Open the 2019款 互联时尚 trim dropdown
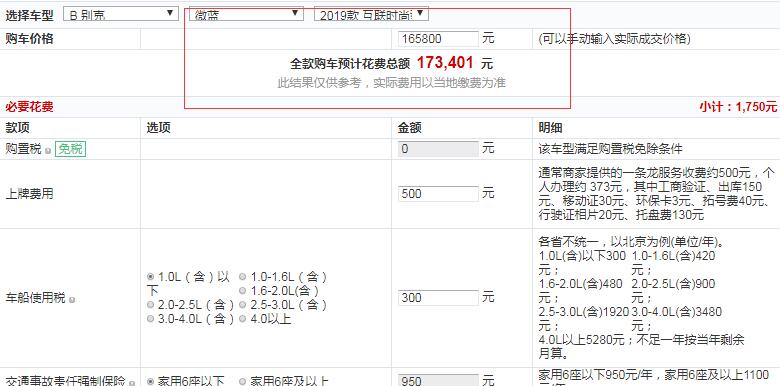780x386 pixels. pyautogui.click(x=371, y=14)
